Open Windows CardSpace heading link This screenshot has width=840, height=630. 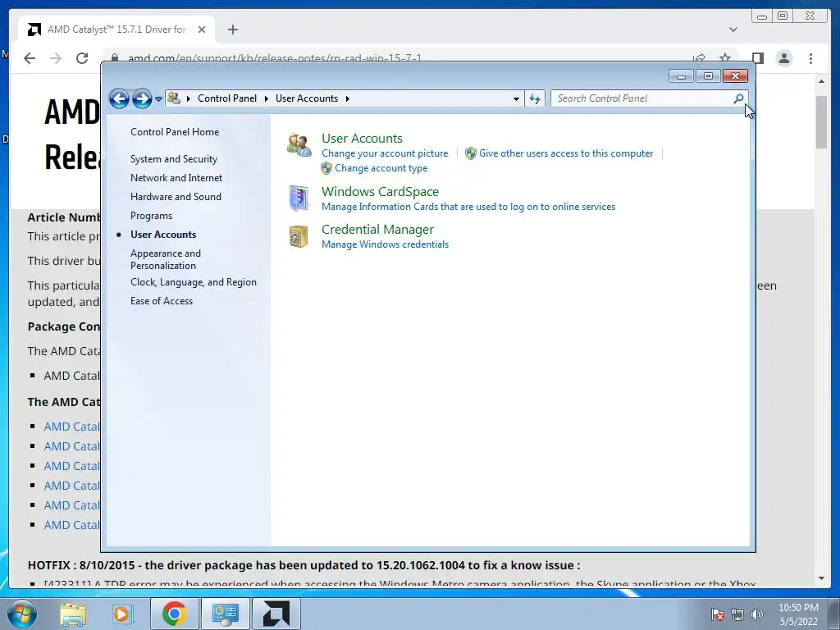(x=380, y=192)
